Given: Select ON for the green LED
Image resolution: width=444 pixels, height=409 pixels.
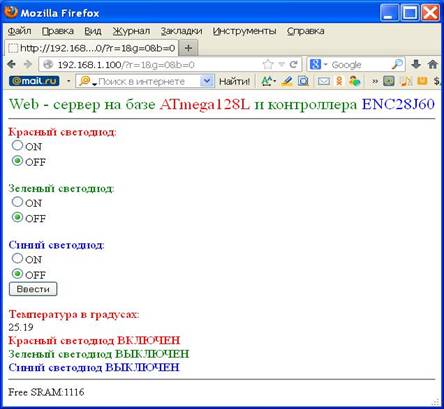Looking at the screenshot, I should click(x=17, y=202).
